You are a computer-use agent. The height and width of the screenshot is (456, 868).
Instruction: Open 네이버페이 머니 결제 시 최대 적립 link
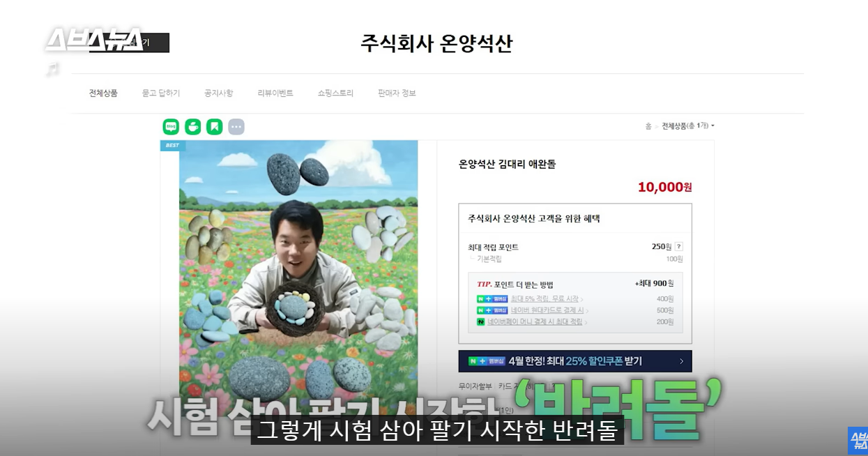537,322
